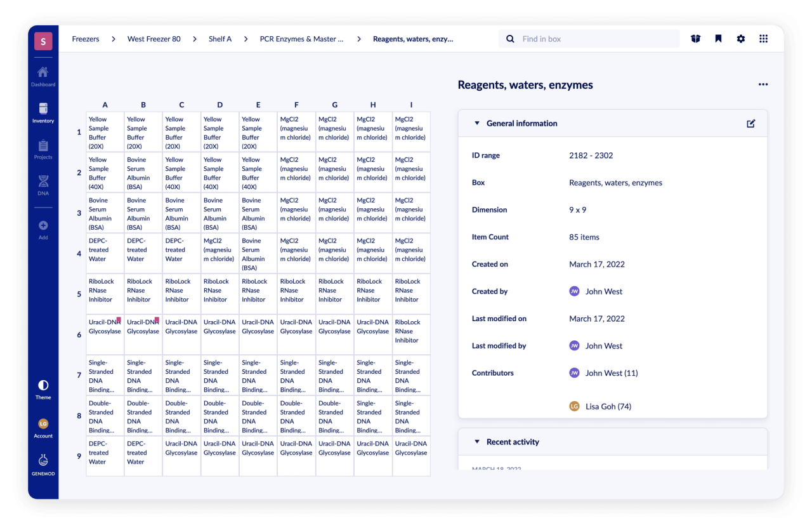Go to Freezers breadcrumb

coord(86,39)
